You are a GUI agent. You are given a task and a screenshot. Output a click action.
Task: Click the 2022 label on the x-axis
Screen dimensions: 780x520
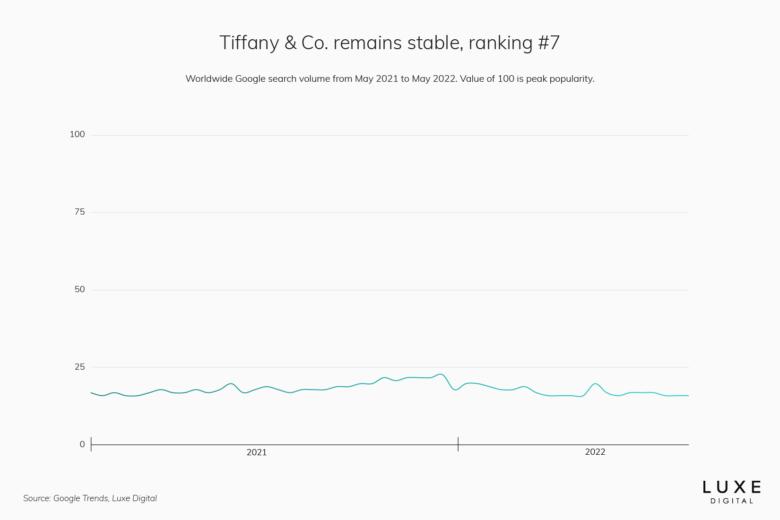tap(595, 452)
